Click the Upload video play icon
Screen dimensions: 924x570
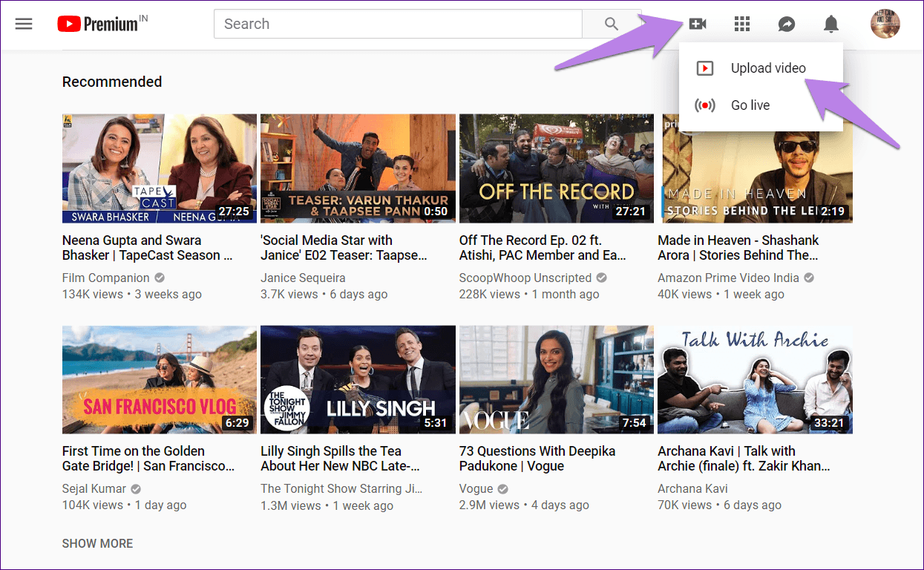(704, 68)
